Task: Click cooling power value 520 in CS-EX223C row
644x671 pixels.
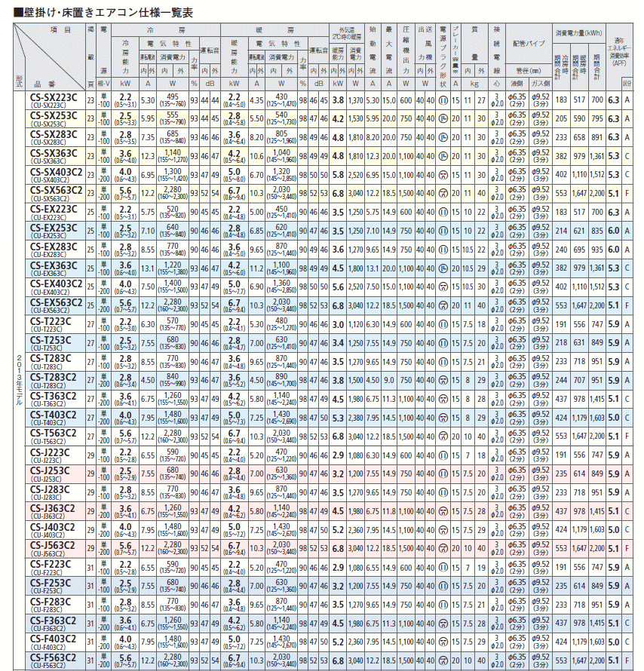Action: 173,209
